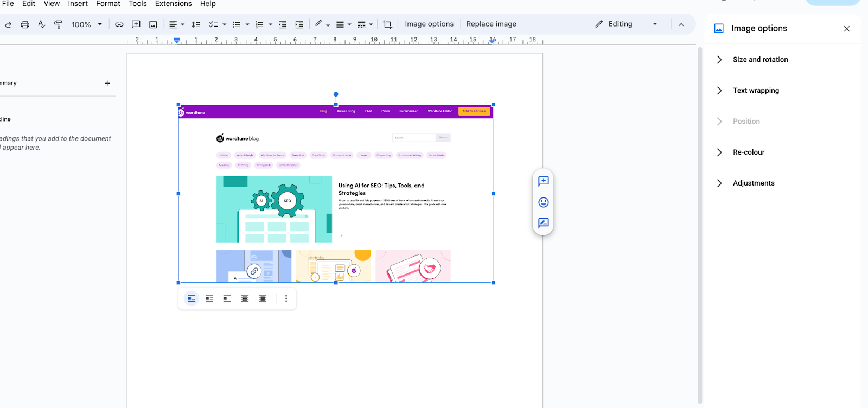Select the paint format tool
868x408 pixels.
click(58, 24)
